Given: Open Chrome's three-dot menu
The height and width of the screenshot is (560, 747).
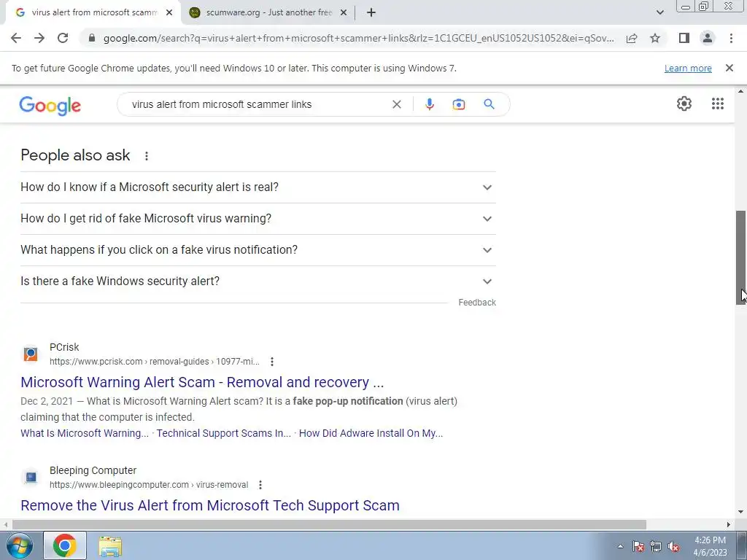Looking at the screenshot, I should 731,38.
